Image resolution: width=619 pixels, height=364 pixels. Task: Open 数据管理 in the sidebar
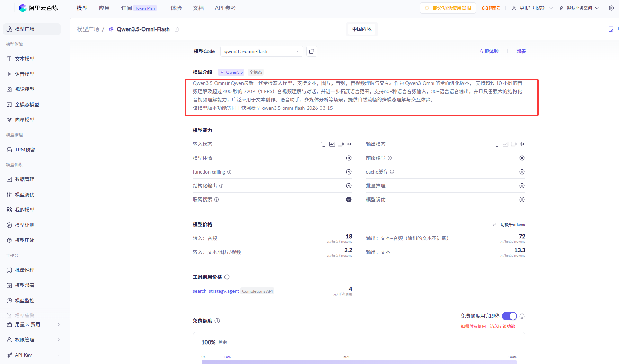click(32, 179)
